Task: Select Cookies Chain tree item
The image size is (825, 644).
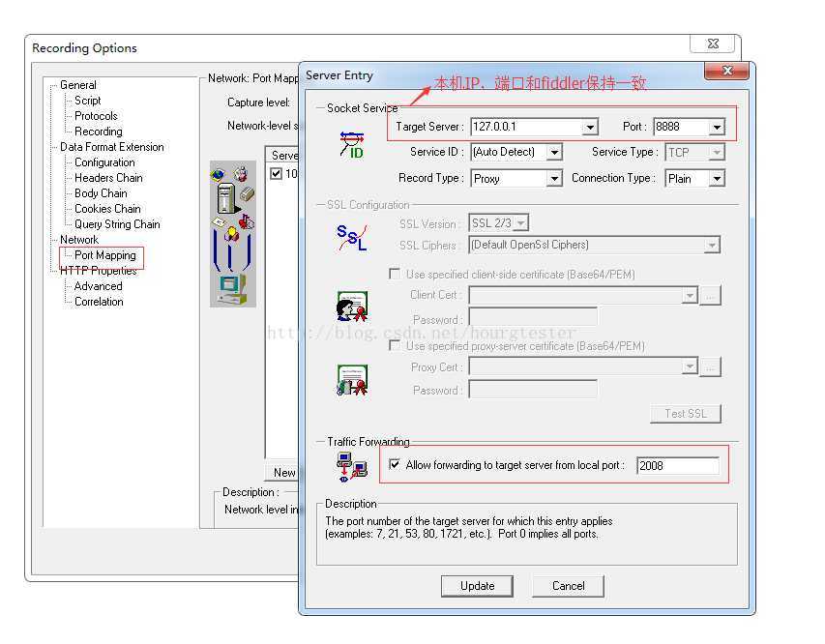Action: click(107, 209)
